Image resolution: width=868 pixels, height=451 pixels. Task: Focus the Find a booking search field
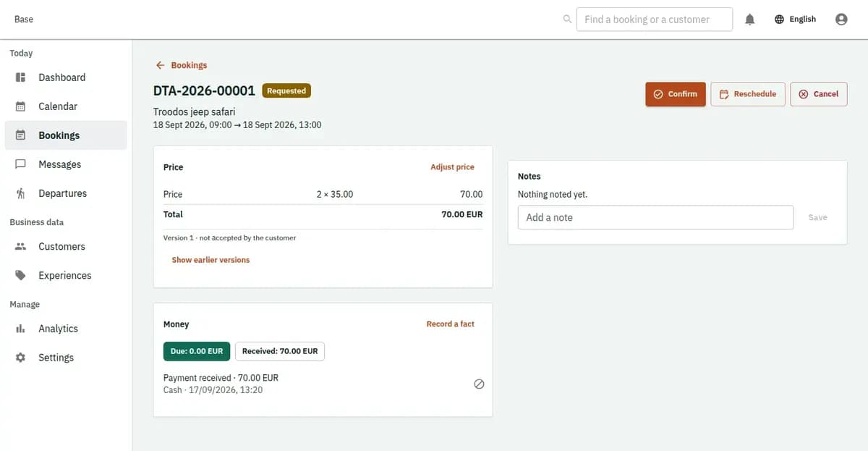pos(655,20)
